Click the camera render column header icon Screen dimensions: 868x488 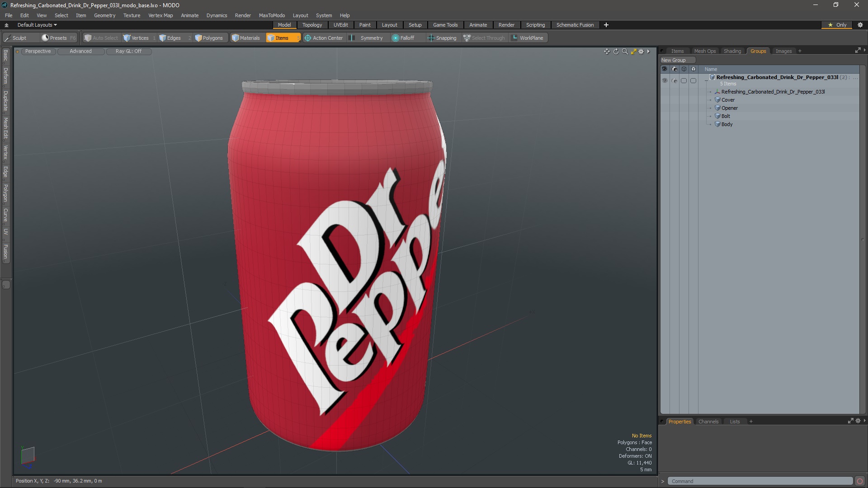(675, 69)
